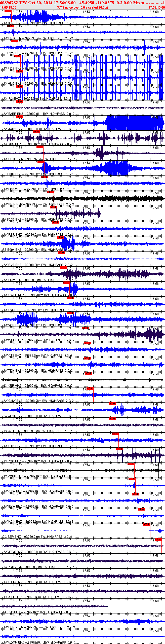Click the RMS noise scaling text
165x644 pixels.
click(x=82, y=8)
